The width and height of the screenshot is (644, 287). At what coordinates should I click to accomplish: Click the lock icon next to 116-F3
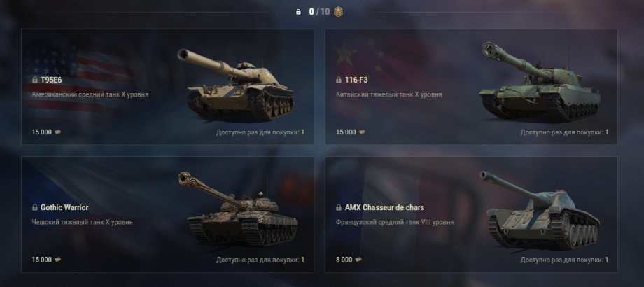pos(339,80)
